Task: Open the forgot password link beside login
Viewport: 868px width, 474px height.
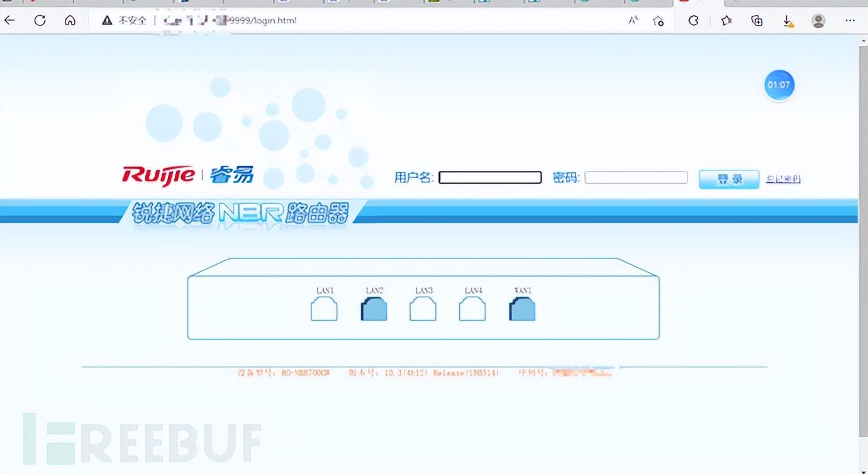Action: [x=783, y=179]
